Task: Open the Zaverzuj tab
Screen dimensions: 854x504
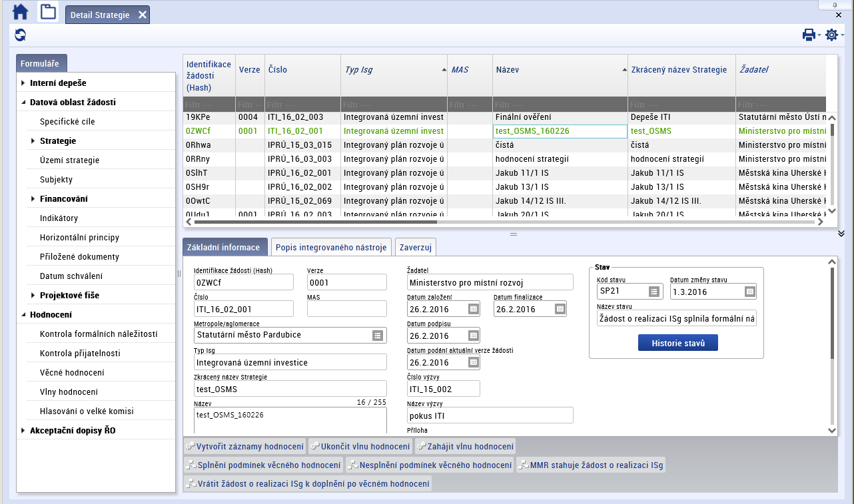Action: click(416, 247)
